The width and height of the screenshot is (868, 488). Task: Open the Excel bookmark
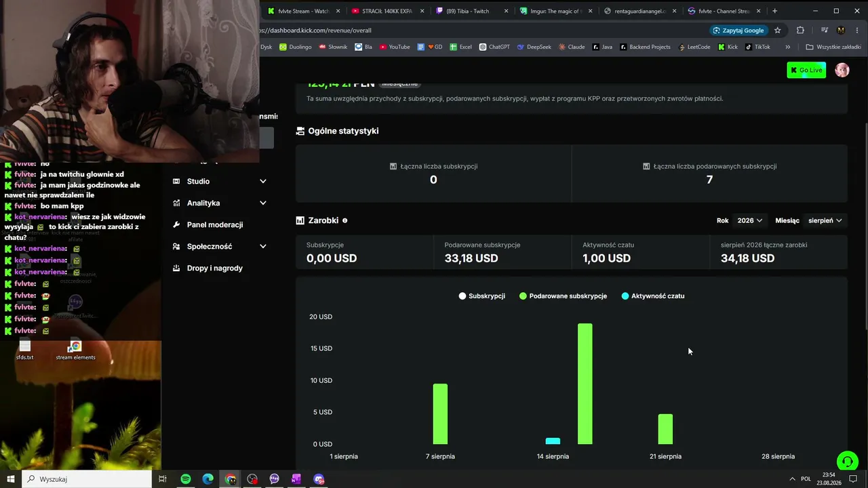460,47
